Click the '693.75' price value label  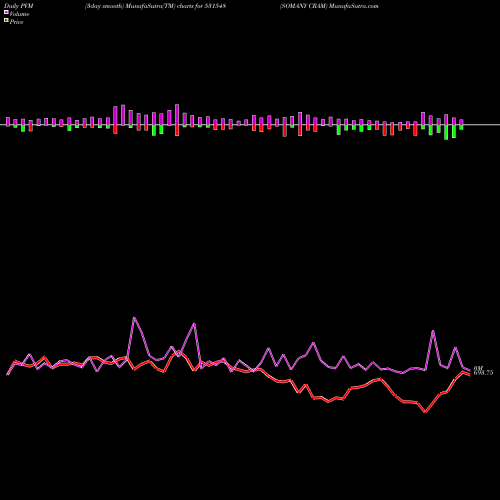point(483,373)
